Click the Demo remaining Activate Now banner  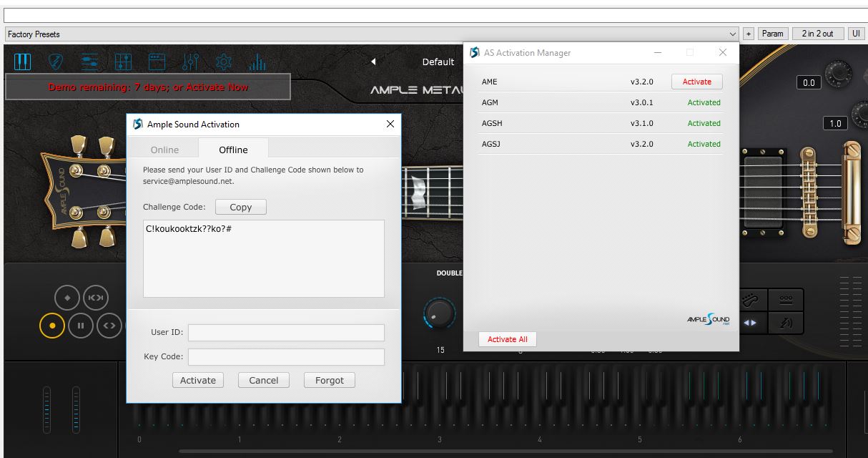(x=148, y=87)
